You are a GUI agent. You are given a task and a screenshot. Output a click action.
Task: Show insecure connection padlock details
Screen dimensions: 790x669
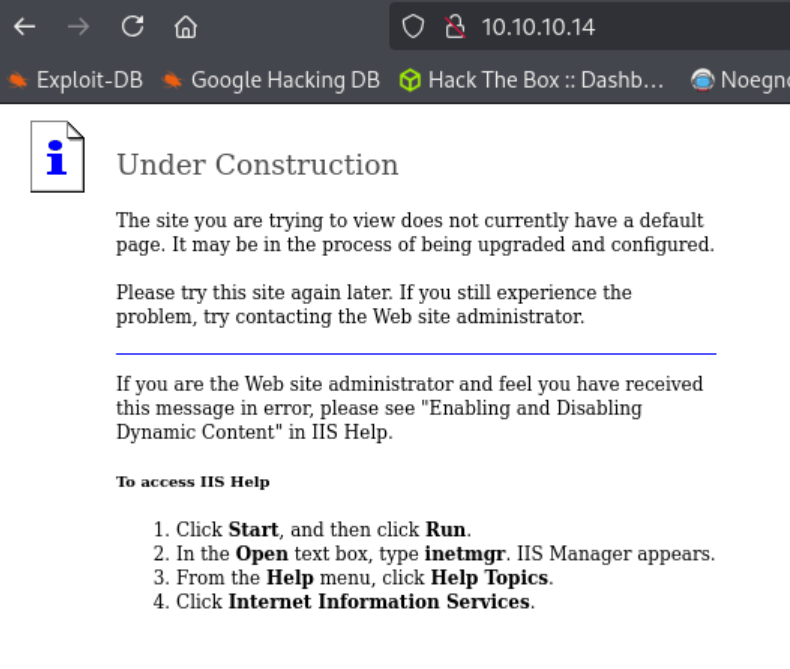point(456,27)
